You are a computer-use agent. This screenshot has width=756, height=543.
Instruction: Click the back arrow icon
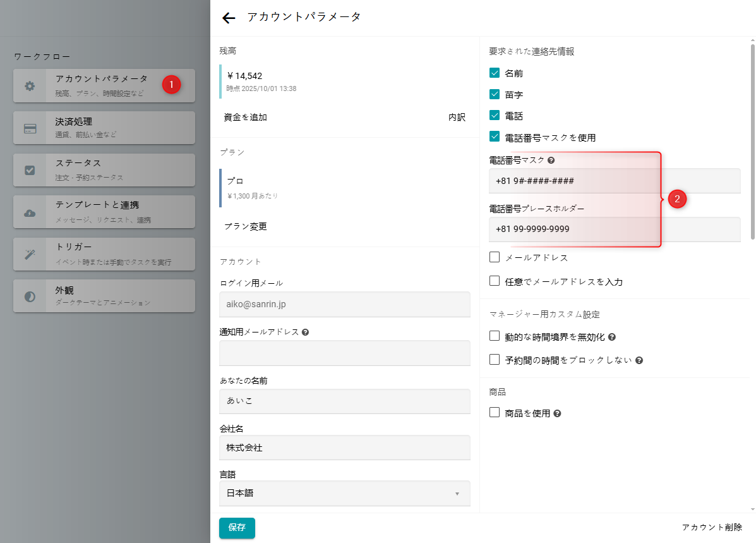point(229,18)
